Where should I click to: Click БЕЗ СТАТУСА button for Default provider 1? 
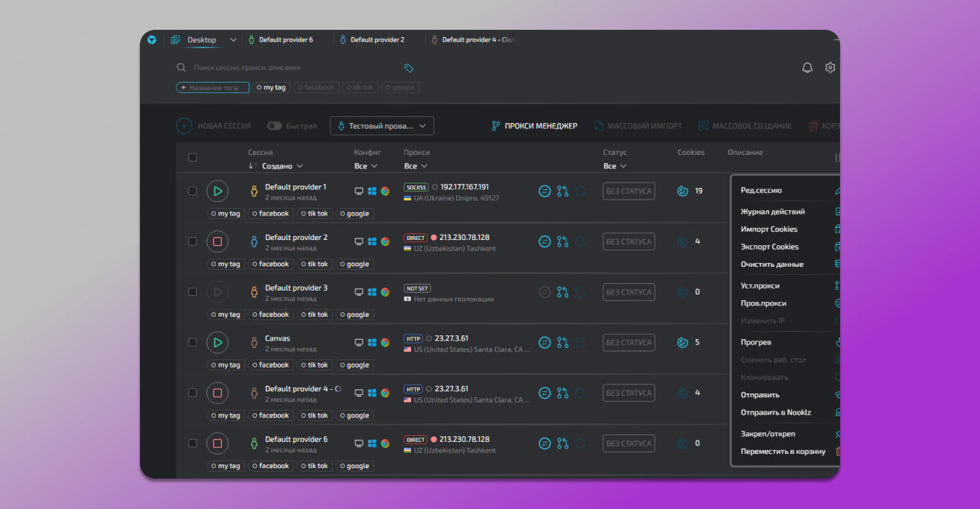click(x=629, y=192)
